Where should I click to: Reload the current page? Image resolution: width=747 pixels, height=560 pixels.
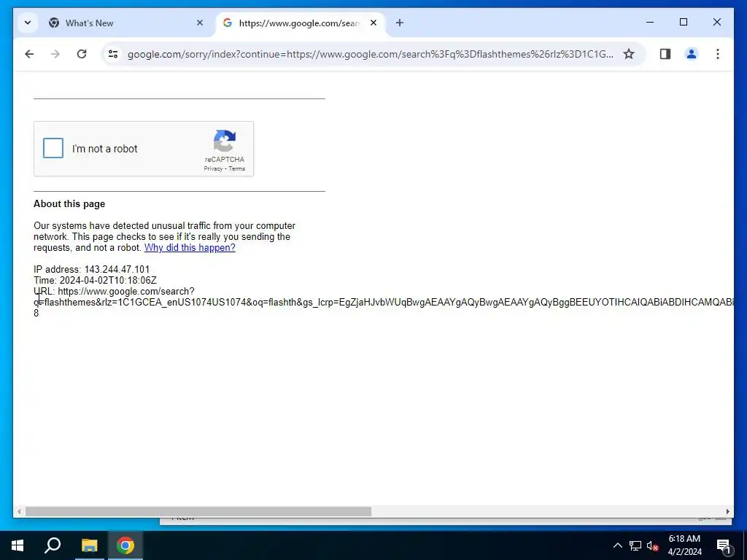pyautogui.click(x=82, y=54)
